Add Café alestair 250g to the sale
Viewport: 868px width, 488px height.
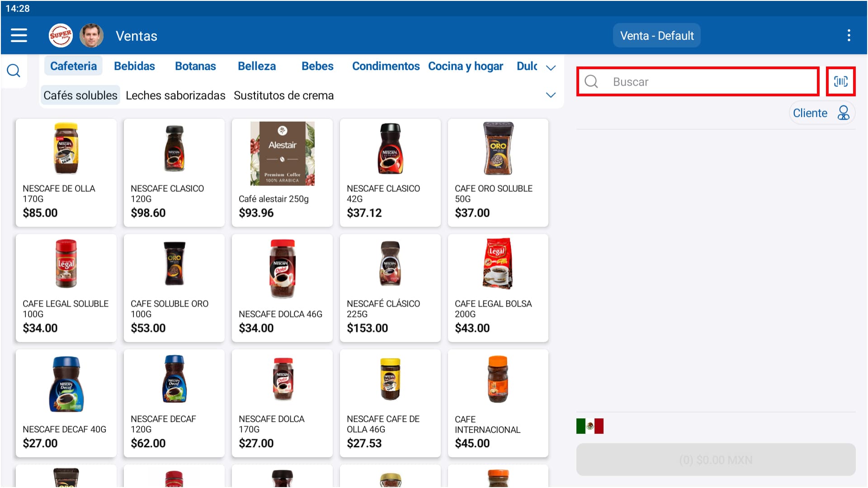282,173
